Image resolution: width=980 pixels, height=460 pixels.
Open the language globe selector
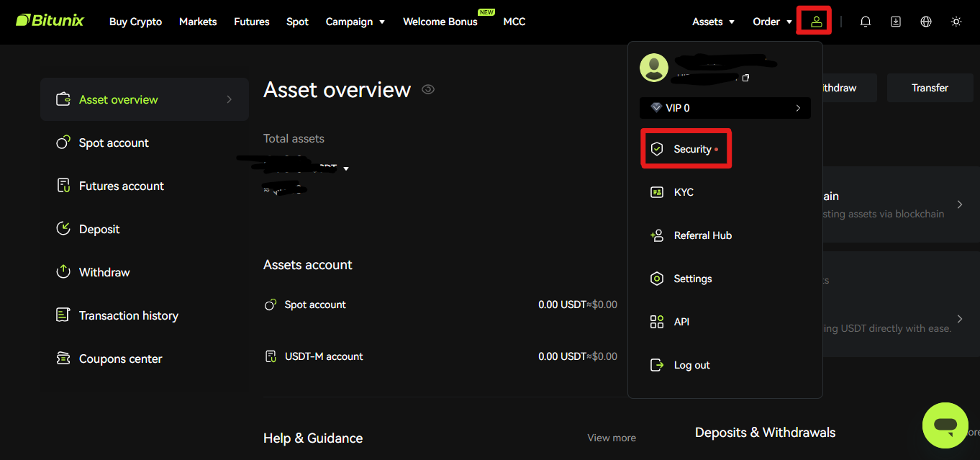[x=926, y=22]
